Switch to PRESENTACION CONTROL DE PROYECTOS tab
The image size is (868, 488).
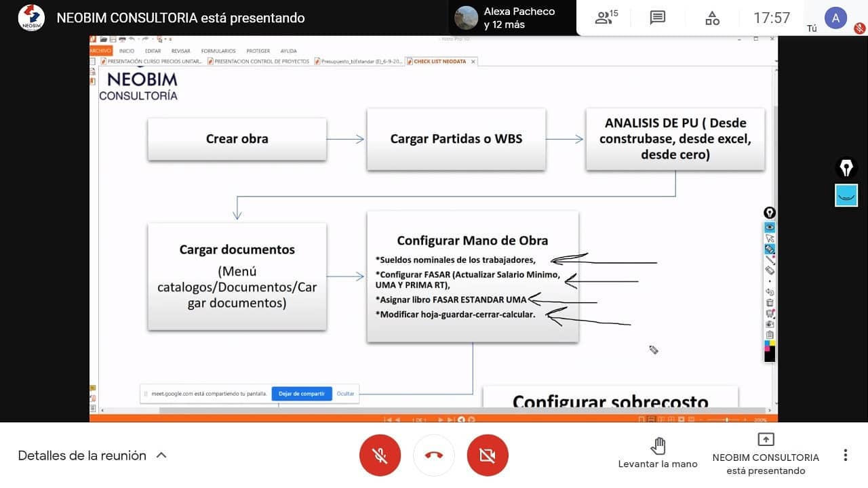(258, 61)
